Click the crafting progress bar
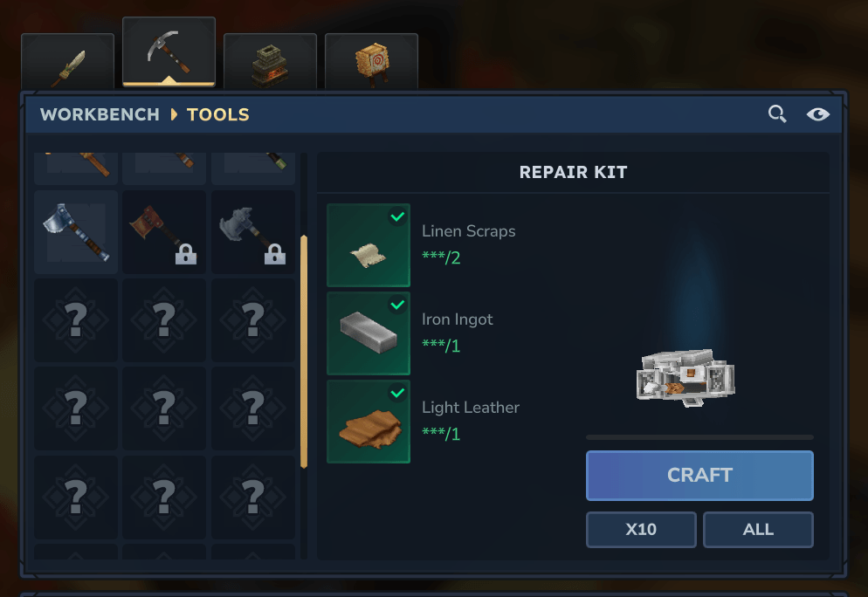This screenshot has height=597, width=868. pyautogui.click(x=699, y=437)
